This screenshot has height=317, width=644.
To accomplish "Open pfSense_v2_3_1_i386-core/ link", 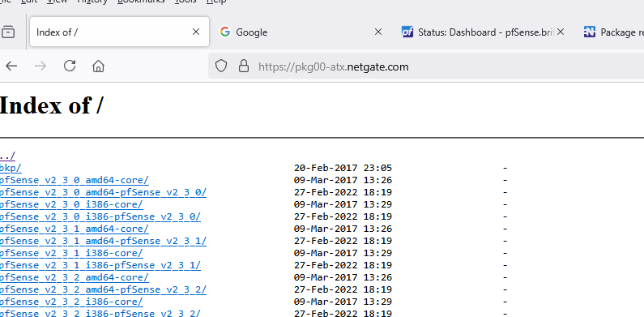I will (x=71, y=253).
